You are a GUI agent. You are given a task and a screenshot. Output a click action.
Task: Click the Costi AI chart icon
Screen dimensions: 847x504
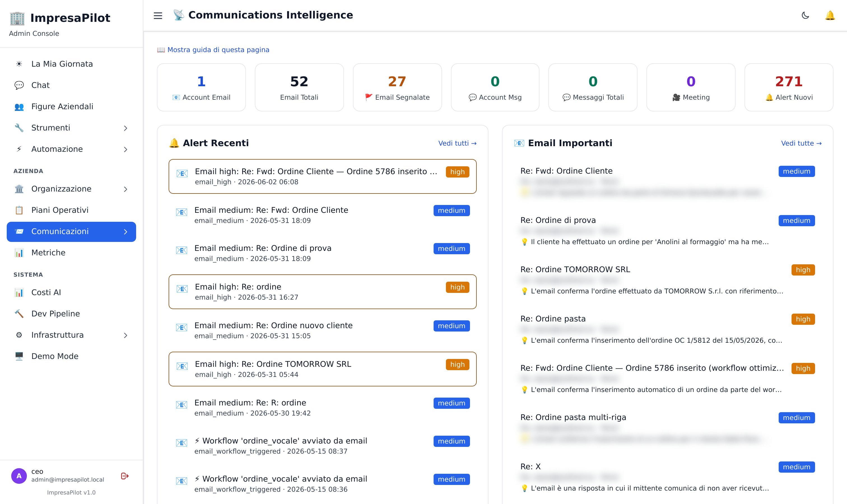[x=19, y=292]
